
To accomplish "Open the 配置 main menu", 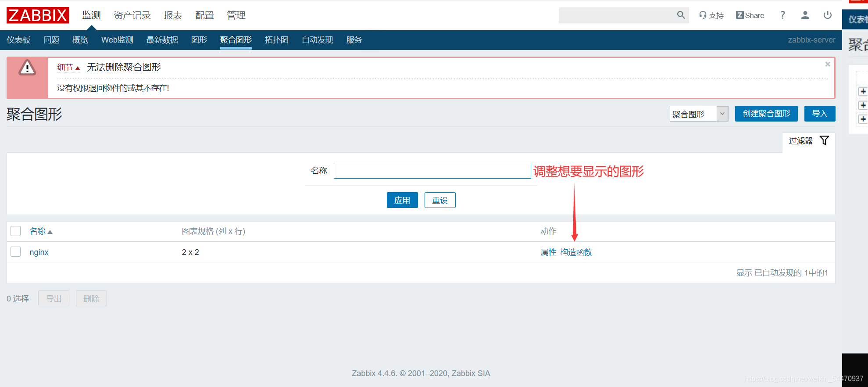I will [x=204, y=15].
